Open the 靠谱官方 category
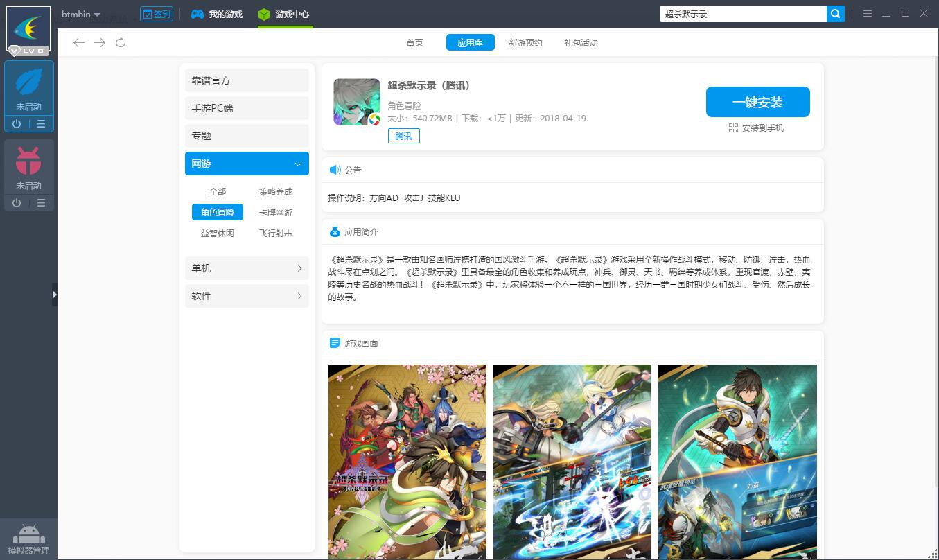The width and height of the screenshot is (939, 560). coord(247,80)
